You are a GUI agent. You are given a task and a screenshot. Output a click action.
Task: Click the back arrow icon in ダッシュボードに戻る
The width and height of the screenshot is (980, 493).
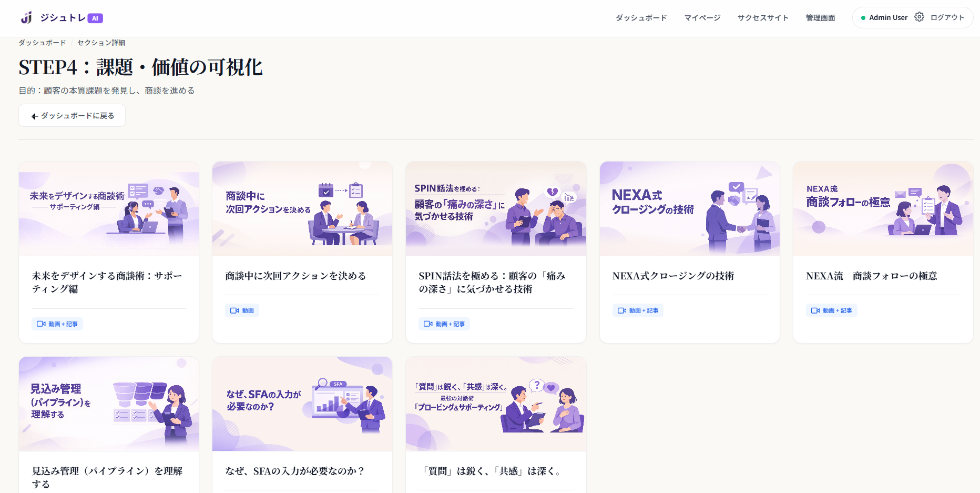(34, 116)
